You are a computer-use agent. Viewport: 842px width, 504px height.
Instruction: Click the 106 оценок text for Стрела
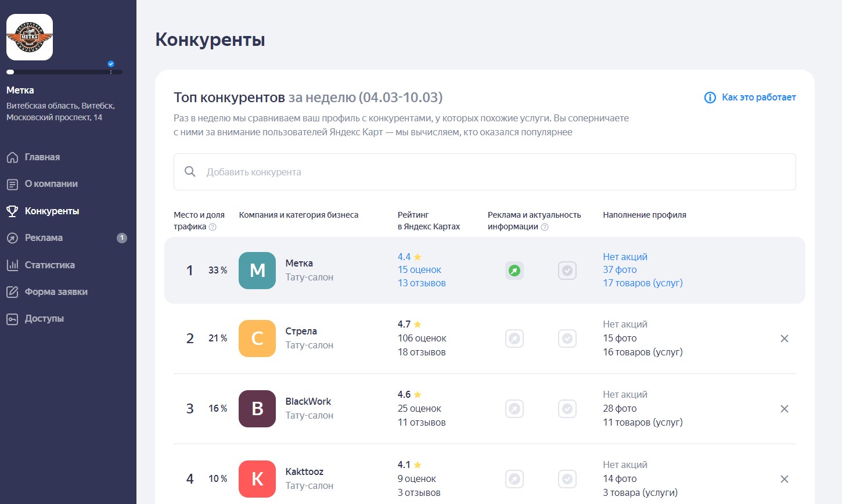(x=422, y=339)
